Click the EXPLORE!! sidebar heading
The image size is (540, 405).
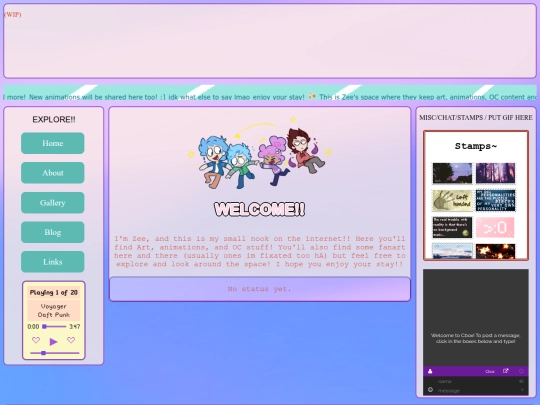[x=54, y=120]
